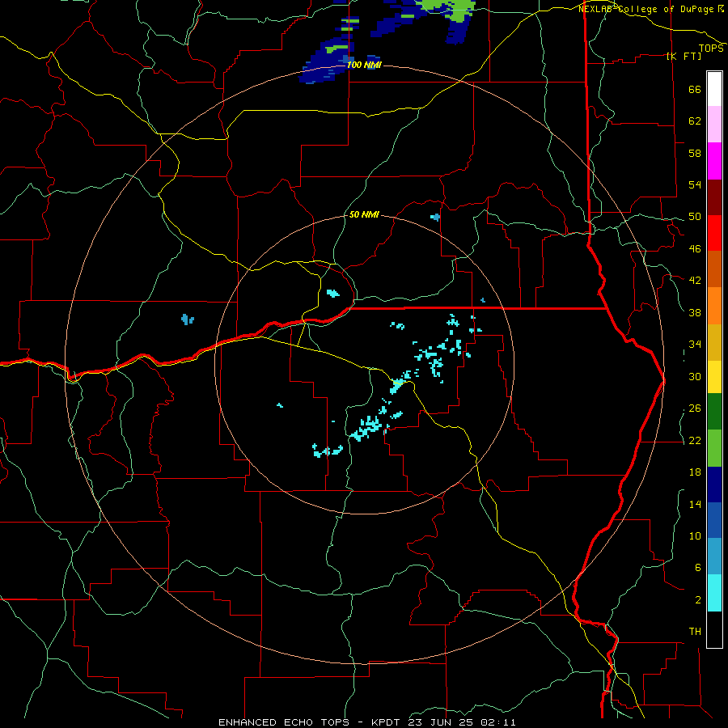728x728 pixels.
Task: Click the small blue echo west of 50 NMI ring
Action: pos(187,319)
